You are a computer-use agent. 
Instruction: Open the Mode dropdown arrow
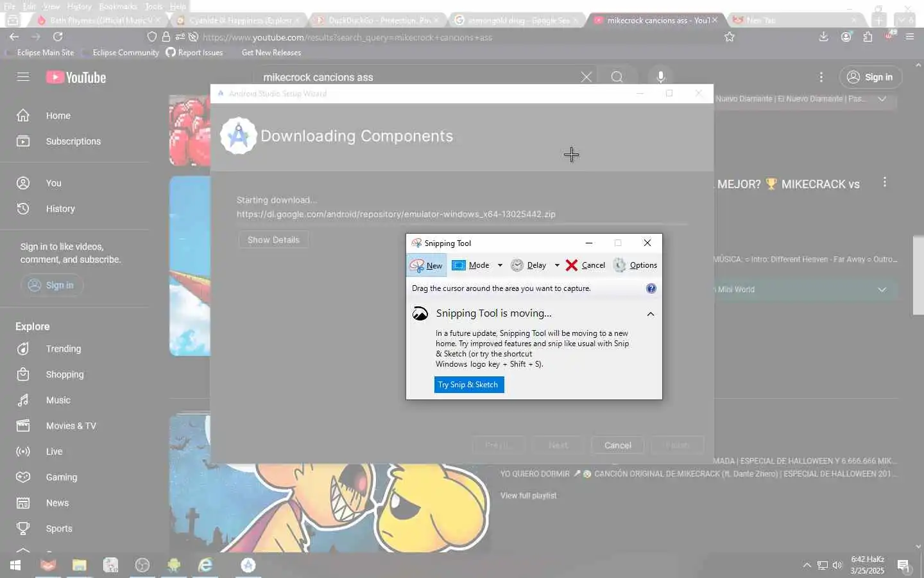500,265
